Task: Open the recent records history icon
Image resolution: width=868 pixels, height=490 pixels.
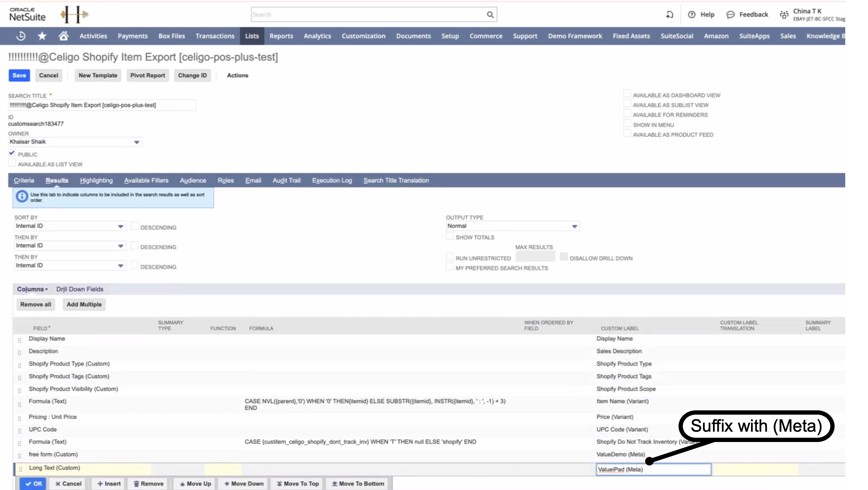Action: 21,36
